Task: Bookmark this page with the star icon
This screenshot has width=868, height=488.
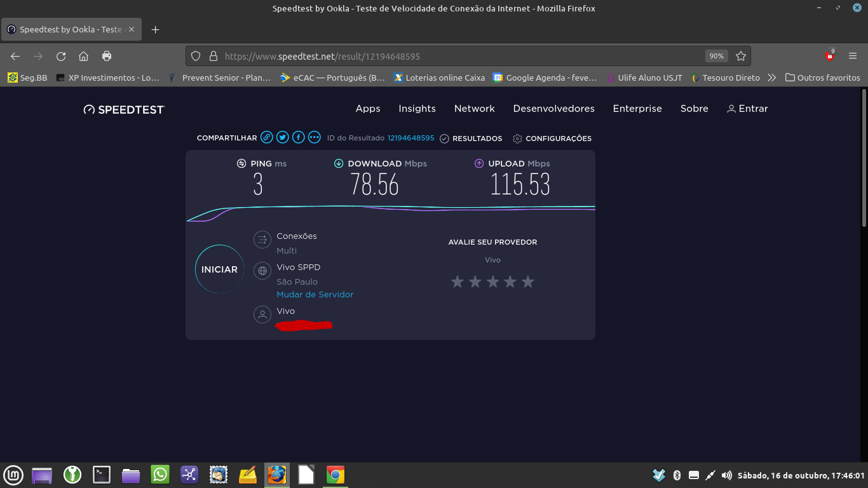Action: (741, 56)
